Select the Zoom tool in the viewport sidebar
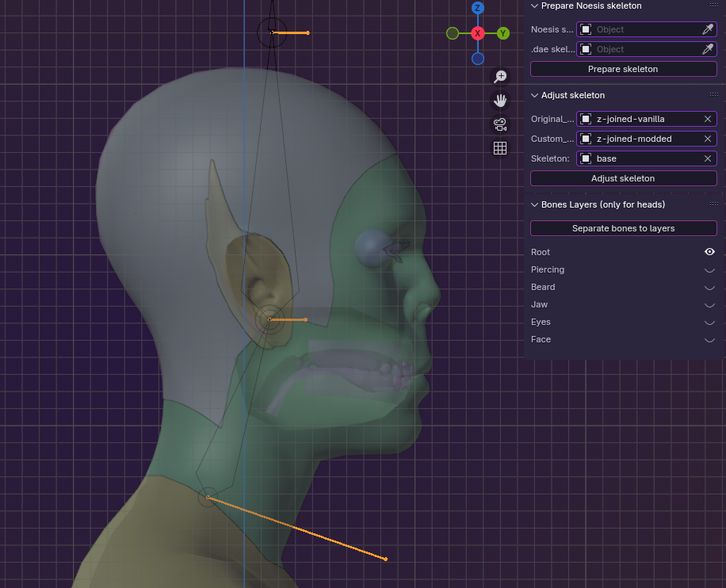The width and height of the screenshot is (726, 588). pos(500,77)
